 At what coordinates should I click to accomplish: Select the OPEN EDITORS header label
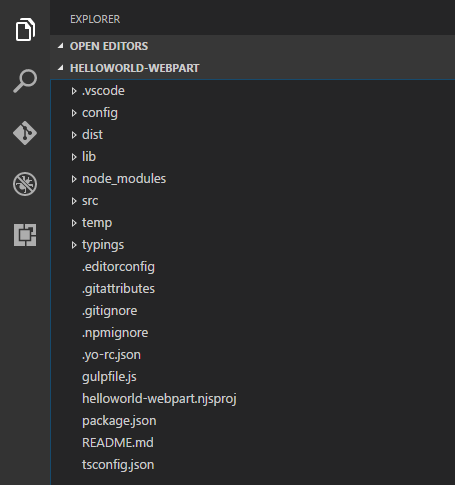(109, 46)
